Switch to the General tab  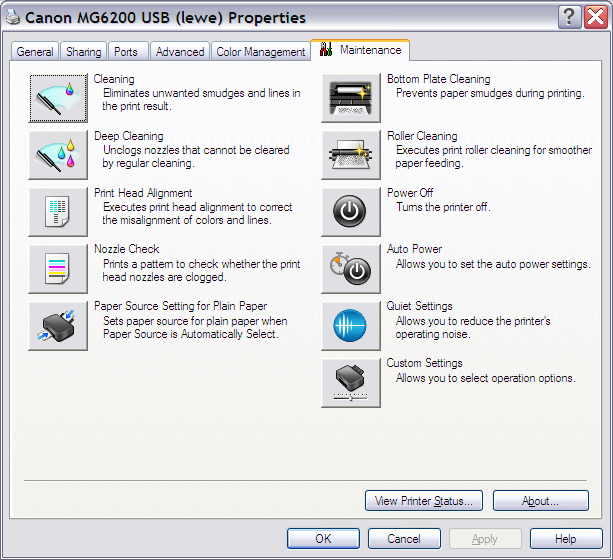click(35, 52)
